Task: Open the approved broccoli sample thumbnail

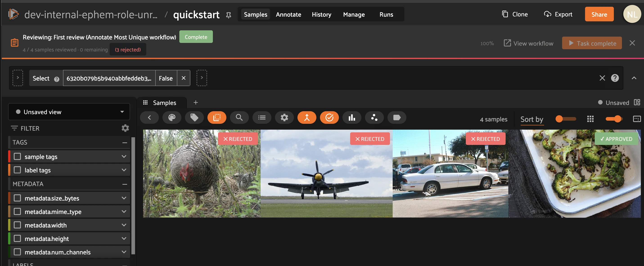Action: [x=574, y=173]
